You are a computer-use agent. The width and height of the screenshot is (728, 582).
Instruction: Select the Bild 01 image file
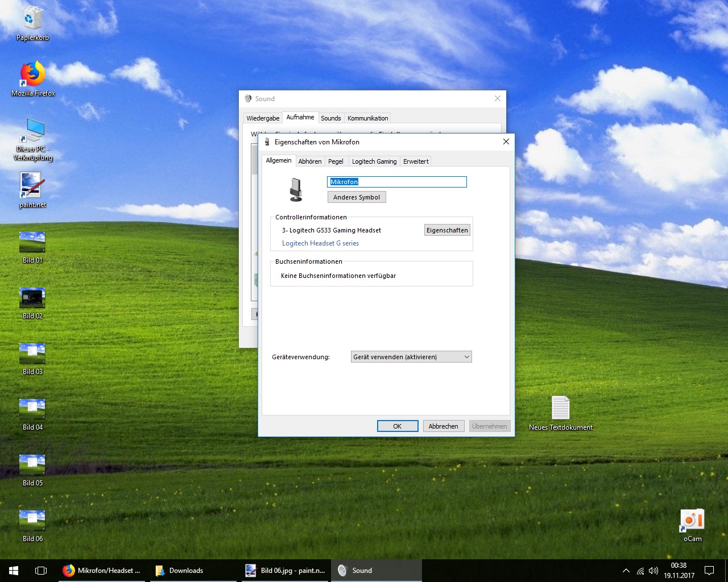pos(32,247)
